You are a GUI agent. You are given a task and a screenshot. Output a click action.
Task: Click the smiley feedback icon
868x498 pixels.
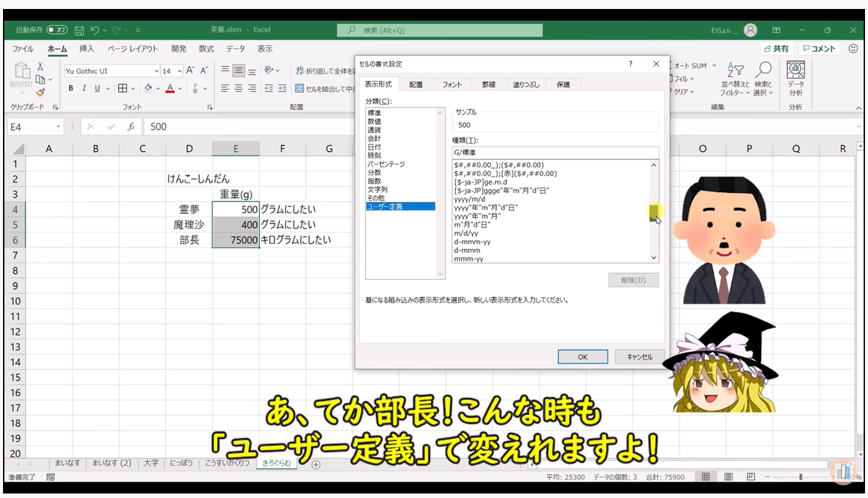pyautogui.click(x=854, y=49)
